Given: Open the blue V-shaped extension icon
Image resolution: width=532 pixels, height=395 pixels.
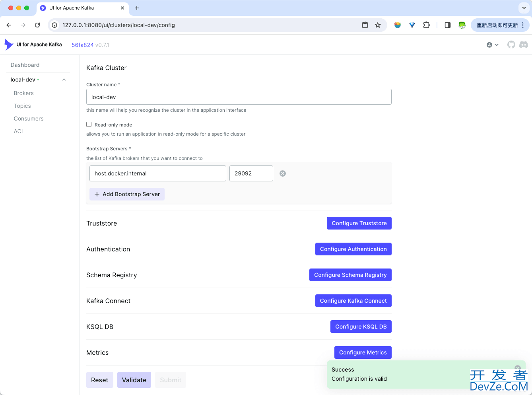Looking at the screenshot, I should tap(412, 25).
